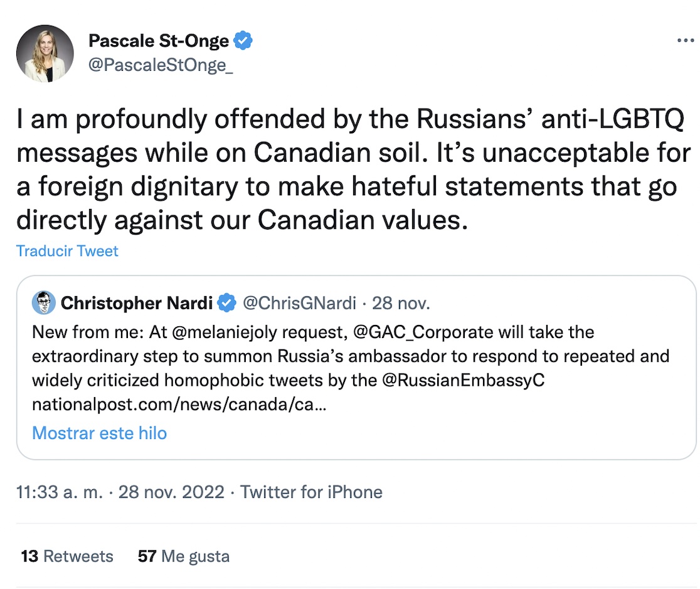Click Pascale St-Onge's blue verified badge
700x589 pixels.
(x=243, y=41)
